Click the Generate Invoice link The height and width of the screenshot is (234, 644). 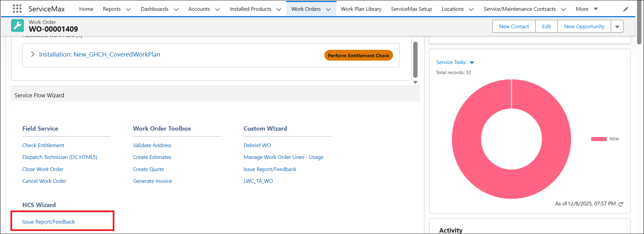(152, 181)
